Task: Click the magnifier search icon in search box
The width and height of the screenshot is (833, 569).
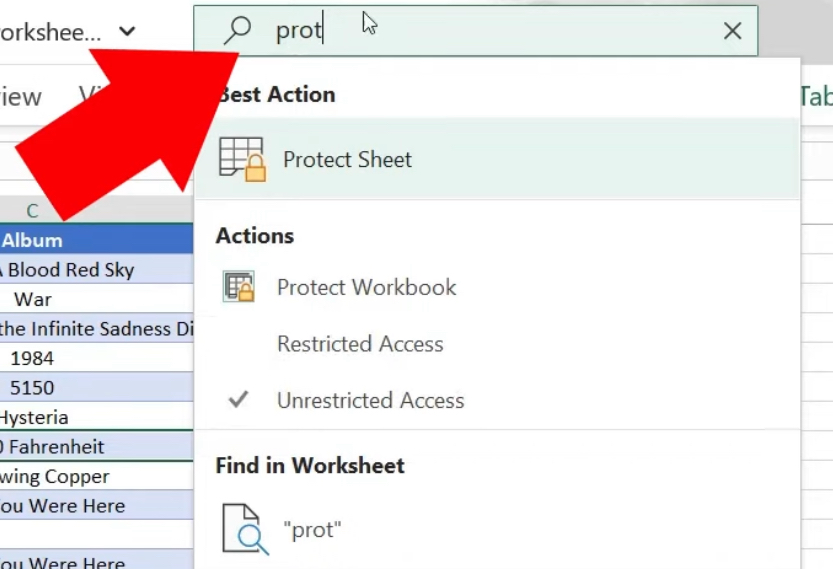Action: [237, 30]
